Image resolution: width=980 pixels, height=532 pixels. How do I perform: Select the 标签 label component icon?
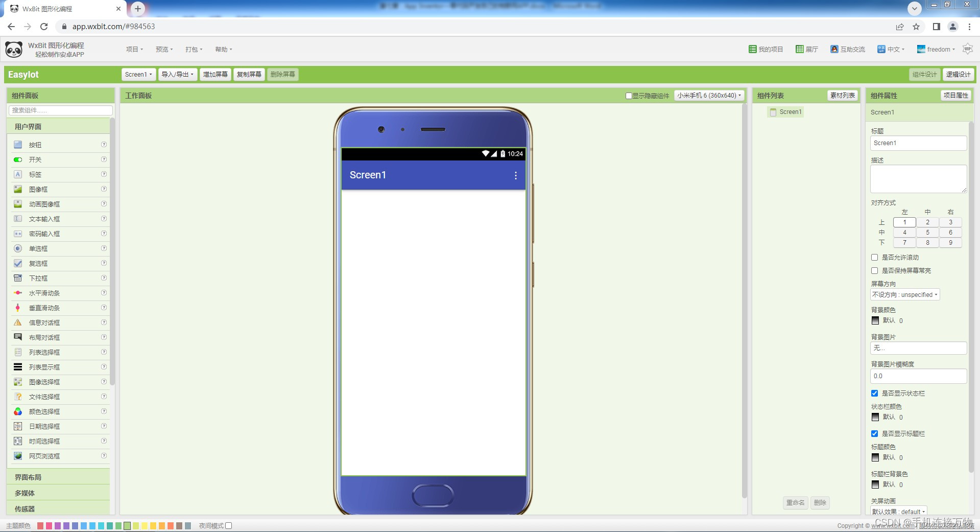pos(17,174)
